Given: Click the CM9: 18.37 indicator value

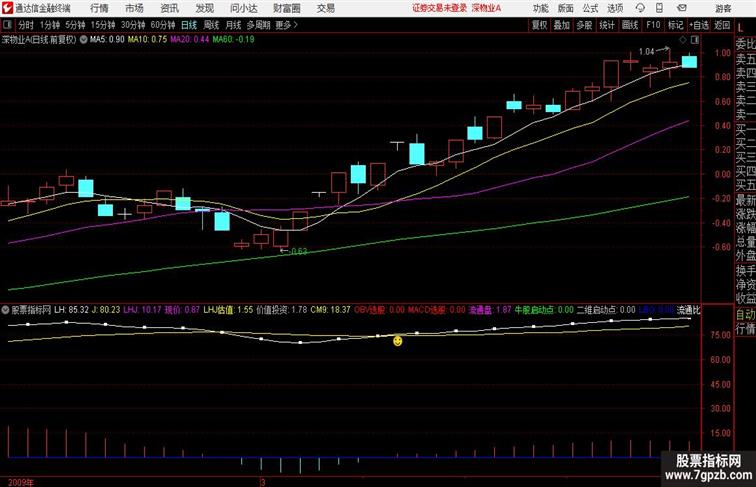Looking at the screenshot, I should (x=330, y=310).
